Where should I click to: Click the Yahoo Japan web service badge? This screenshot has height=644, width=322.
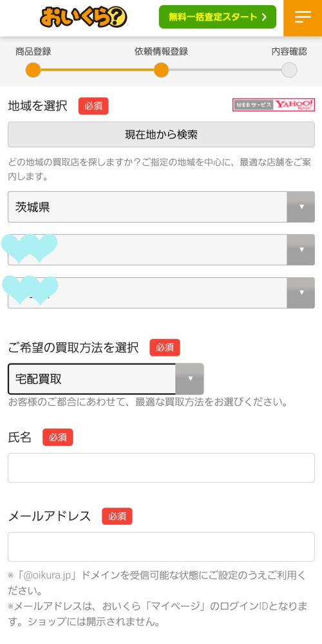pos(274,105)
